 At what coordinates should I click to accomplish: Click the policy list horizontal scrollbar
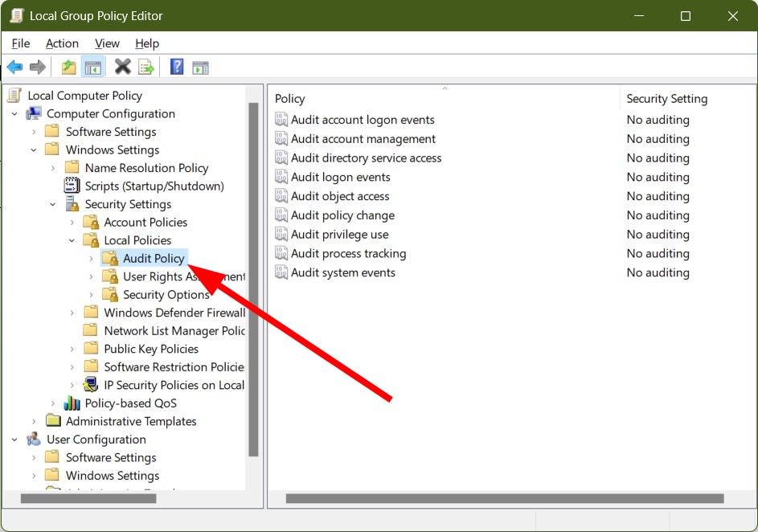coord(505,498)
